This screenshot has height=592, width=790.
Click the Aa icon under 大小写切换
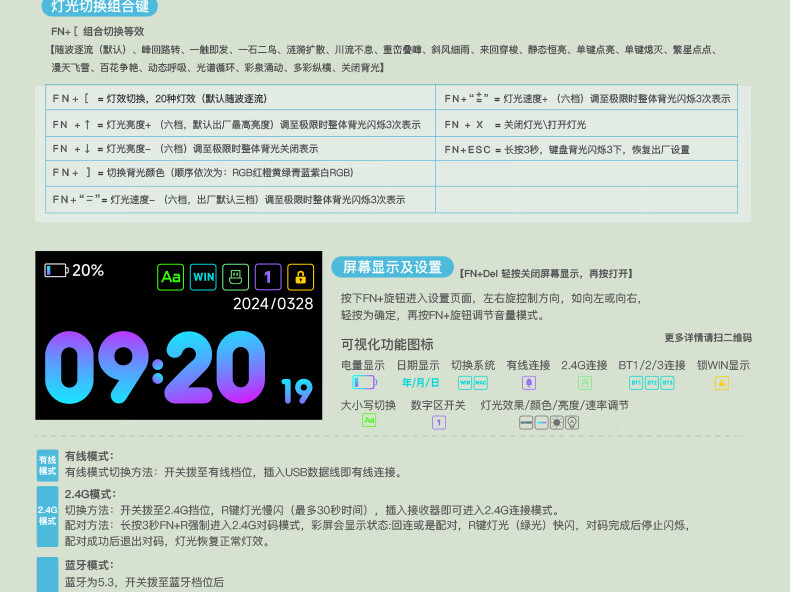pyautogui.click(x=369, y=421)
